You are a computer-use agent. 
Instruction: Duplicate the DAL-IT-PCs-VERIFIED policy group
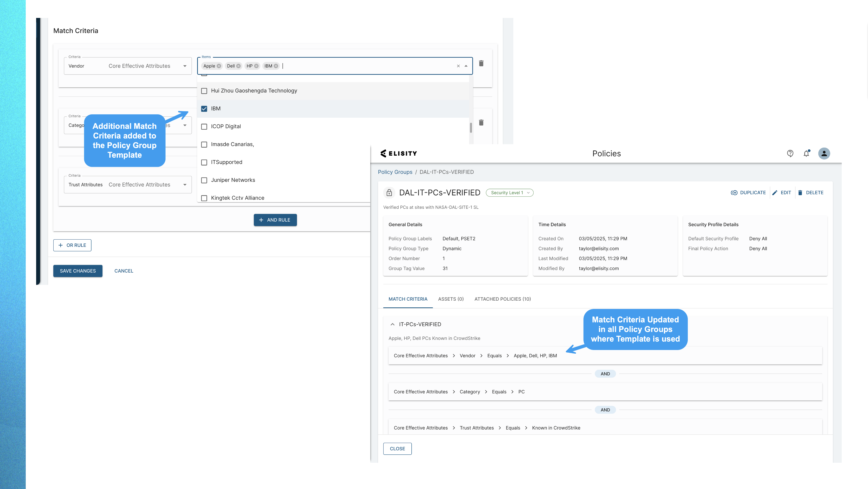coord(748,193)
